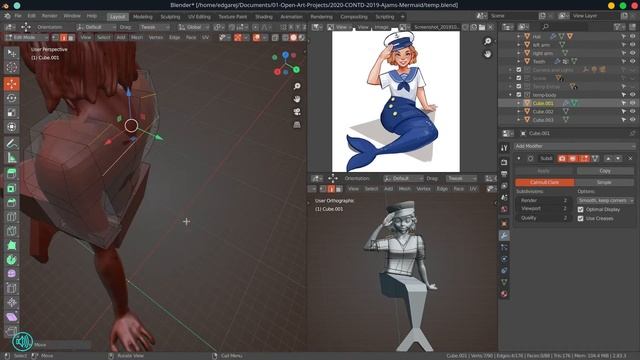
Task: Toggle modifier edit mode display icon
Action: click(584, 158)
